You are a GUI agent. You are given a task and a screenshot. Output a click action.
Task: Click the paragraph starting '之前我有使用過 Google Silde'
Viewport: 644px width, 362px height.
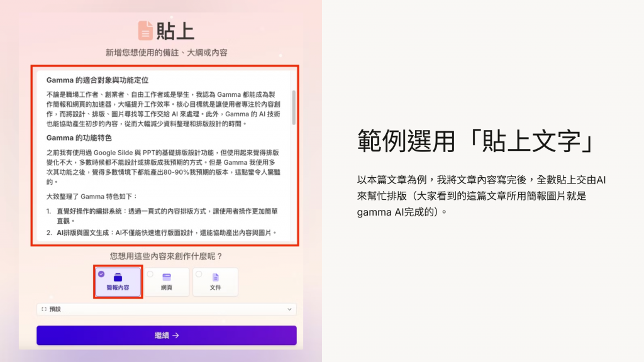pos(164,167)
